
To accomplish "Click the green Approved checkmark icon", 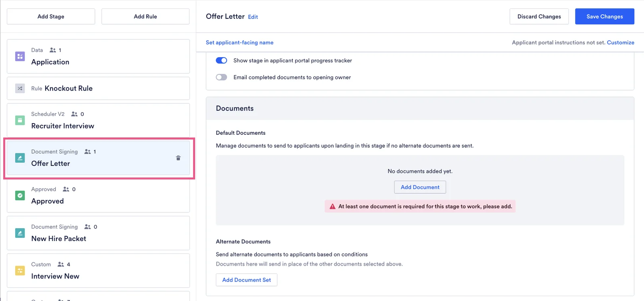I will (20, 195).
